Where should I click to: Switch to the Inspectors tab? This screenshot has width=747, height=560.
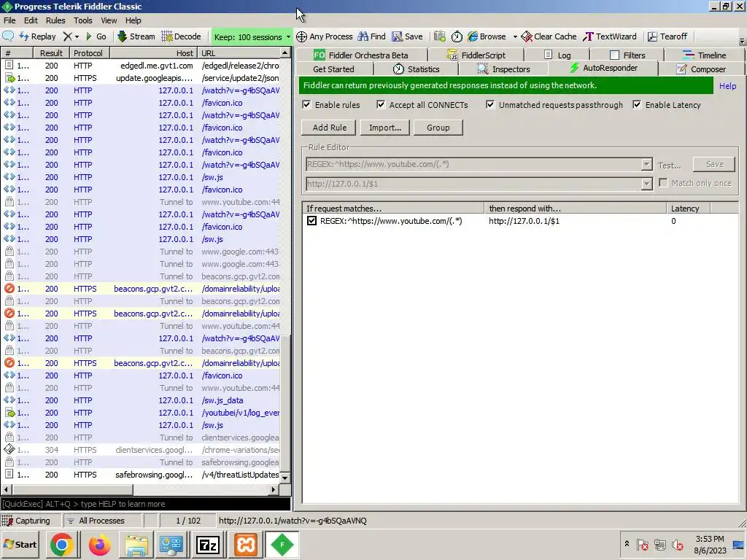pos(503,69)
